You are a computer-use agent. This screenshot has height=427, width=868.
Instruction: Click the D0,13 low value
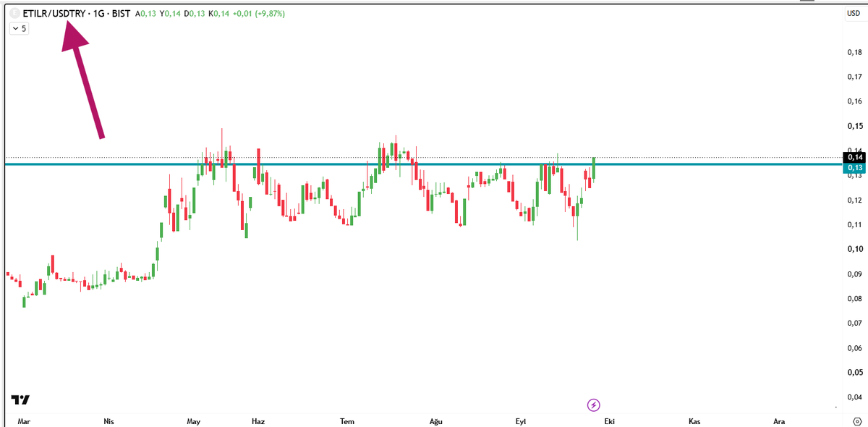[195, 13]
